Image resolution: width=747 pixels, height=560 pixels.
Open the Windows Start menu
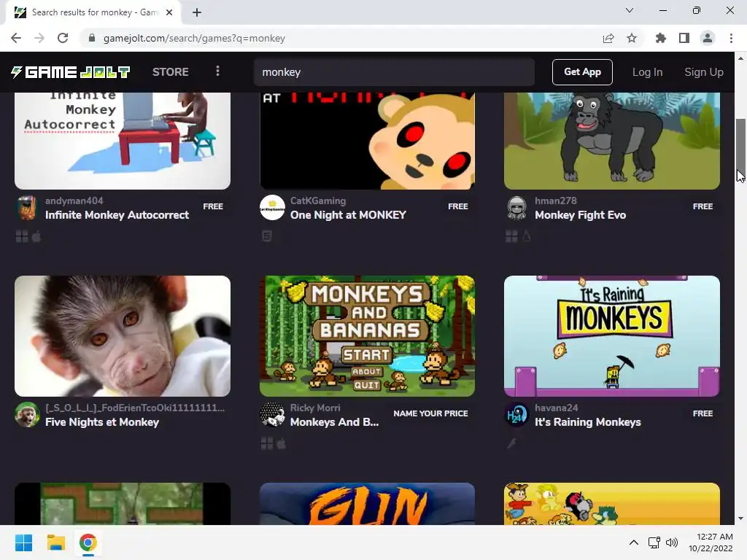pos(24,542)
